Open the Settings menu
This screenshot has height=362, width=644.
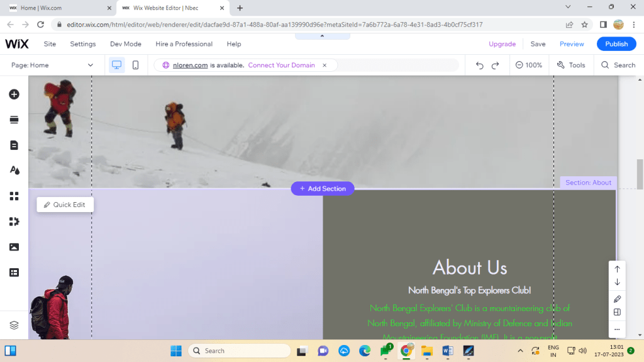tap(83, 44)
